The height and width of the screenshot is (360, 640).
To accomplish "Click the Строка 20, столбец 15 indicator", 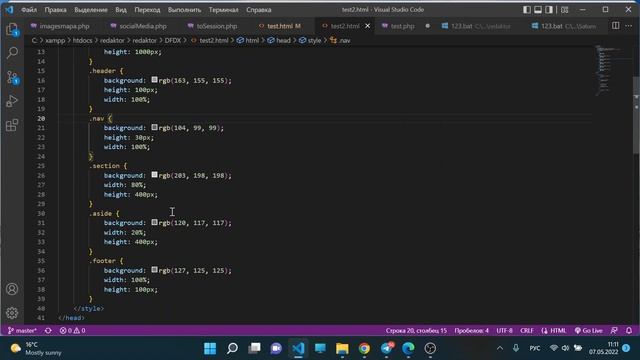I will point(416,331).
